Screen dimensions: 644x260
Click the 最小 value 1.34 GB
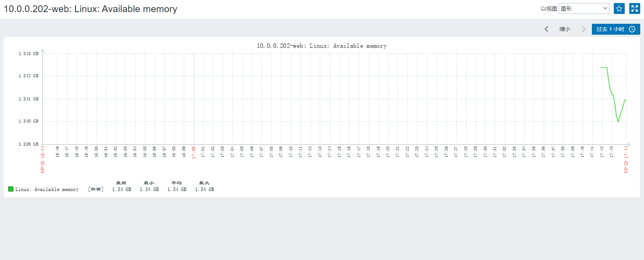pos(149,189)
